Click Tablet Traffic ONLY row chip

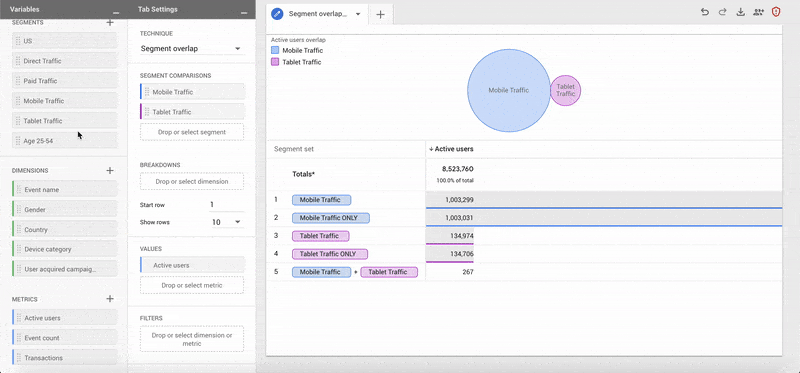coord(330,254)
